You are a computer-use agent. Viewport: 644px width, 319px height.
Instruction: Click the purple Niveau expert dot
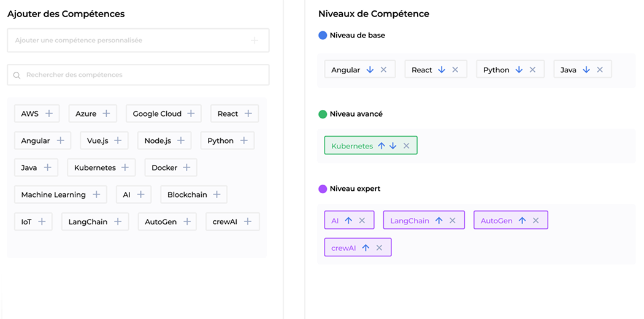pyautogui.click(x=323, y=189)
